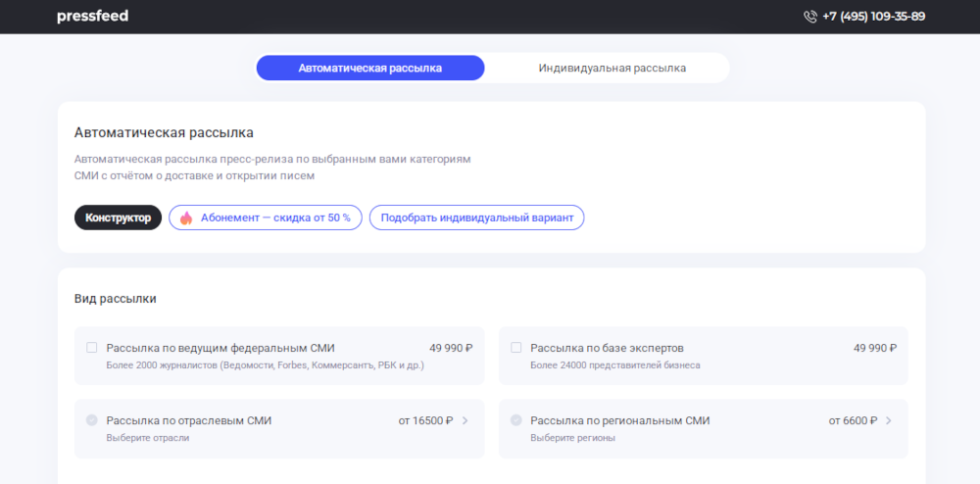This screenshot has height=484, width=980.
Task: Switch to Индивидуальная рассылка tab
Action: point(612,68)
